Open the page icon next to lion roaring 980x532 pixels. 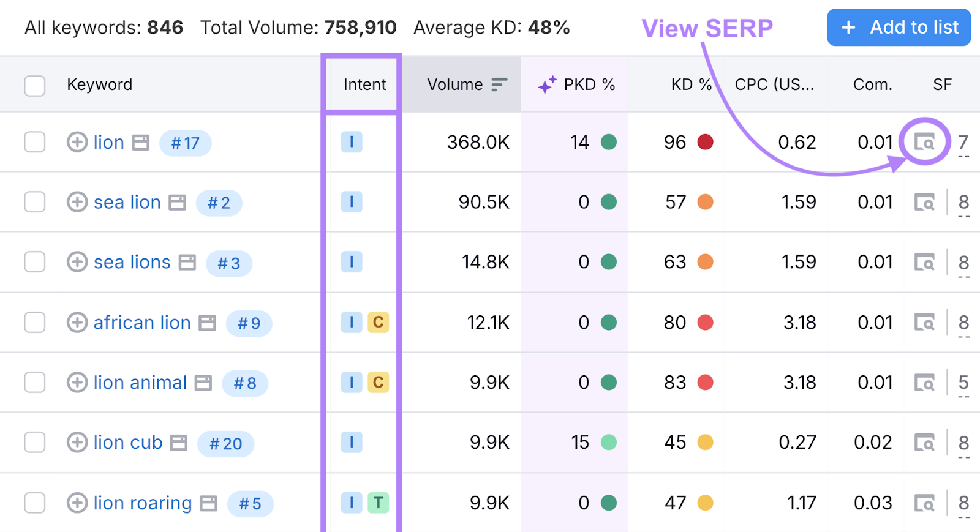tap(209, 503)
